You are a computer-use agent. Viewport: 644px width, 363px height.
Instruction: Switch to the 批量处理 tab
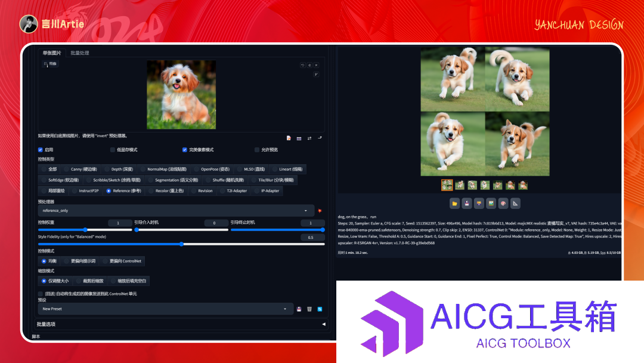pos(80,53)
